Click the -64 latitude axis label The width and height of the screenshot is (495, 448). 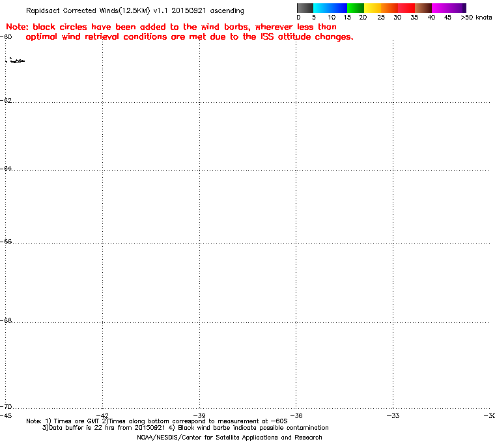pyautogui.click(x=6, y=168)
